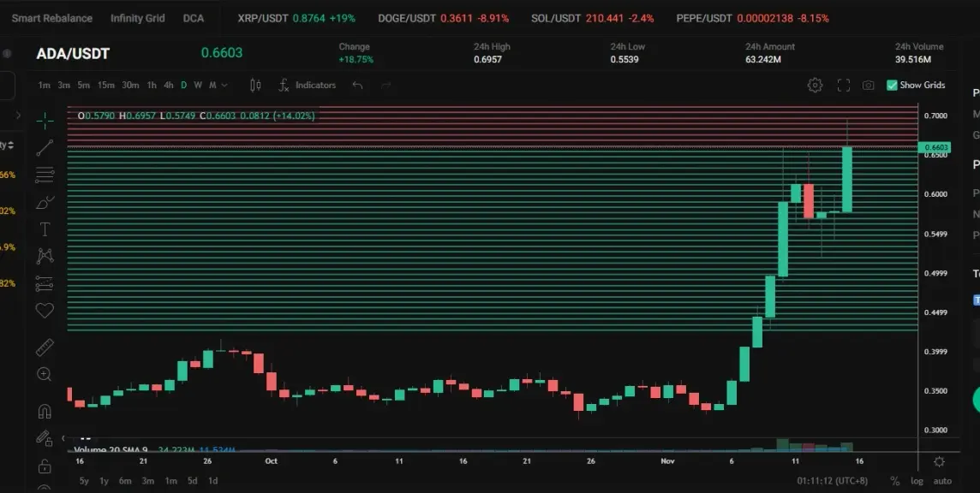Set chart range to 1d
The width and height of the screenshot is (980, 493).
point(212,480)
